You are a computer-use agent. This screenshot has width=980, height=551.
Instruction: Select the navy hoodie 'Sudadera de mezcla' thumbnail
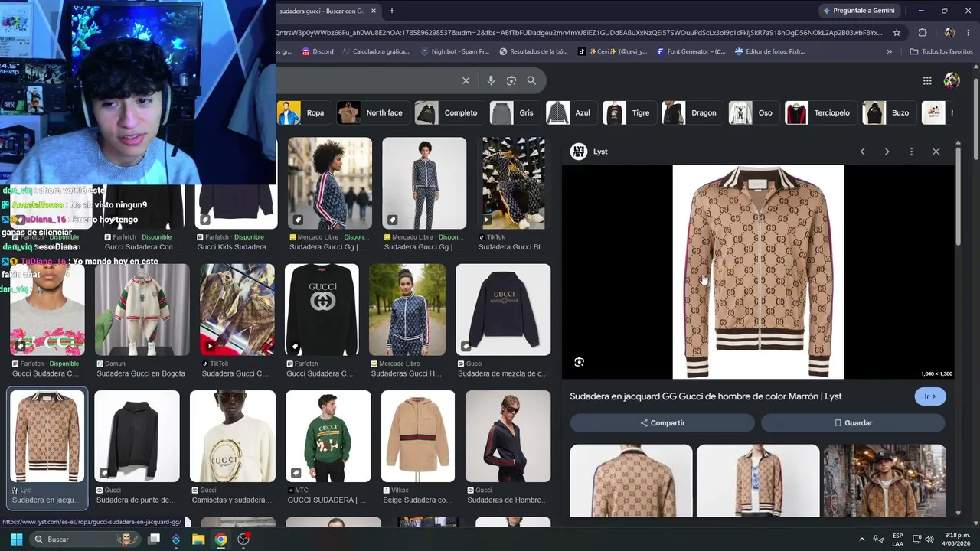pos(503,310)
